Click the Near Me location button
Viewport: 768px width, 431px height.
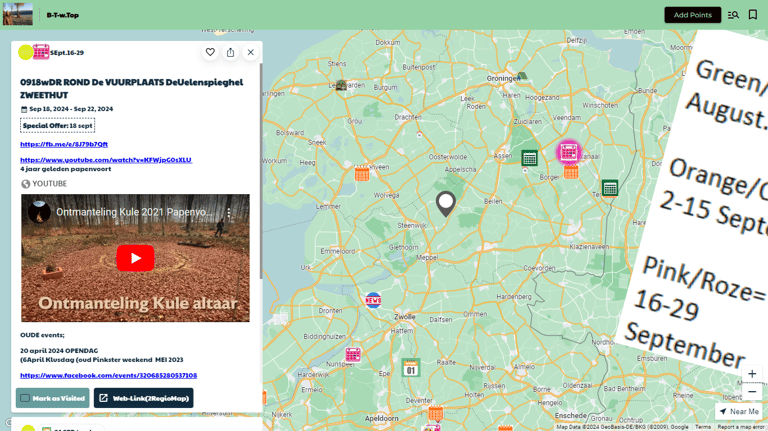(739, 411)
